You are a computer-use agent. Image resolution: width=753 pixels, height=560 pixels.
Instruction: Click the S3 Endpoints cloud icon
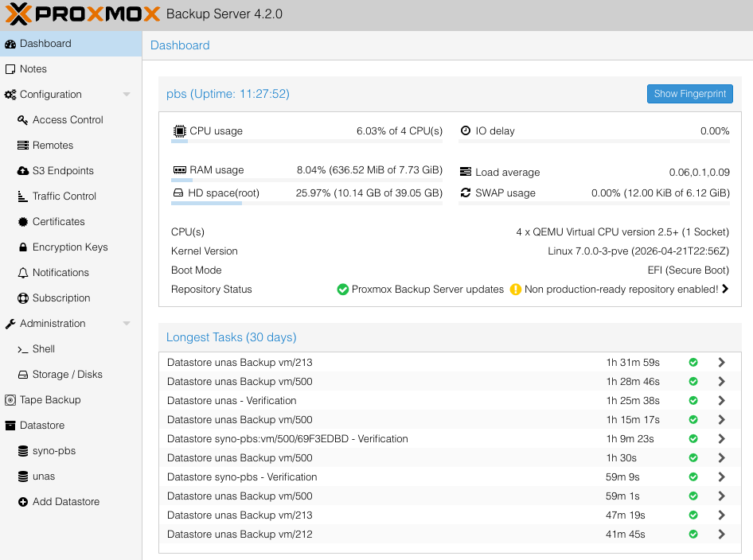22,171
